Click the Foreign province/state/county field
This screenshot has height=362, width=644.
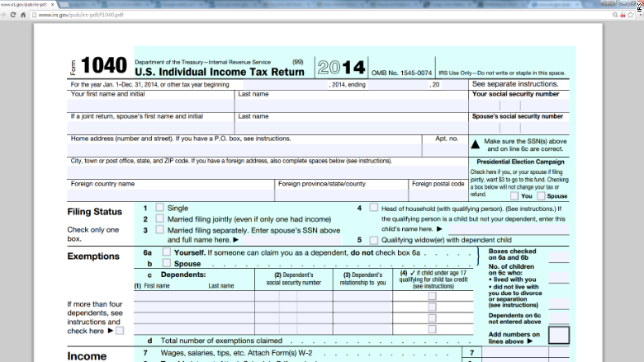pyautogui.click(x=342, y=195)
